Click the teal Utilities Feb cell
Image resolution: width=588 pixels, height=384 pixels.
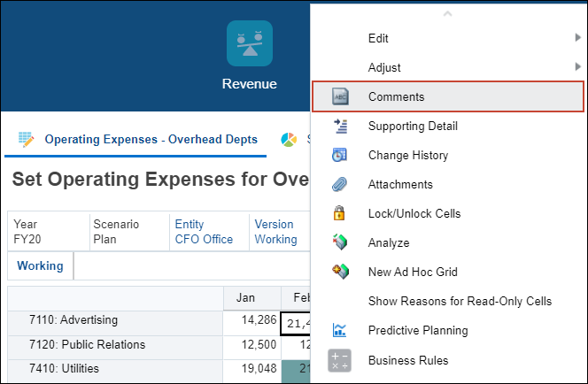(x=296, y=372)
